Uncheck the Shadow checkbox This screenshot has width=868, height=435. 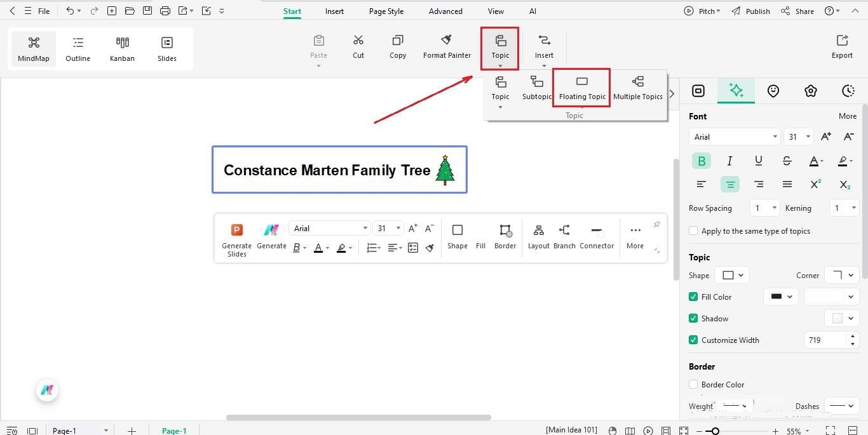point(693,318)
